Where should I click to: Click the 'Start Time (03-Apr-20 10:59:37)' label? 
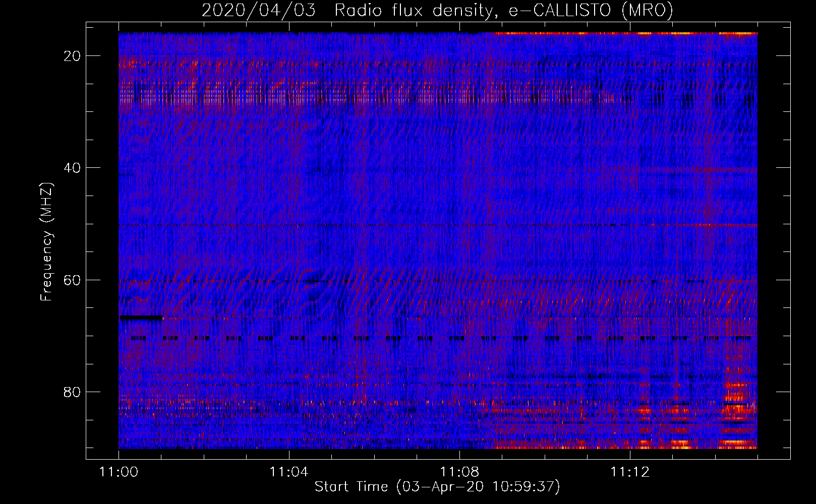[x=437, y=486]
